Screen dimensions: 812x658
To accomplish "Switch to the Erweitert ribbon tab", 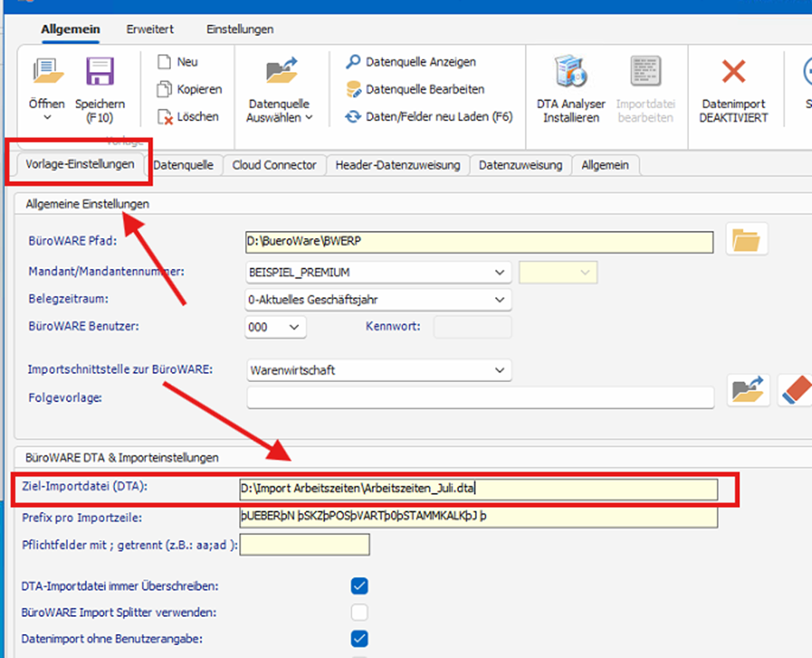I will pyautogui.click(x=150, y=29).
